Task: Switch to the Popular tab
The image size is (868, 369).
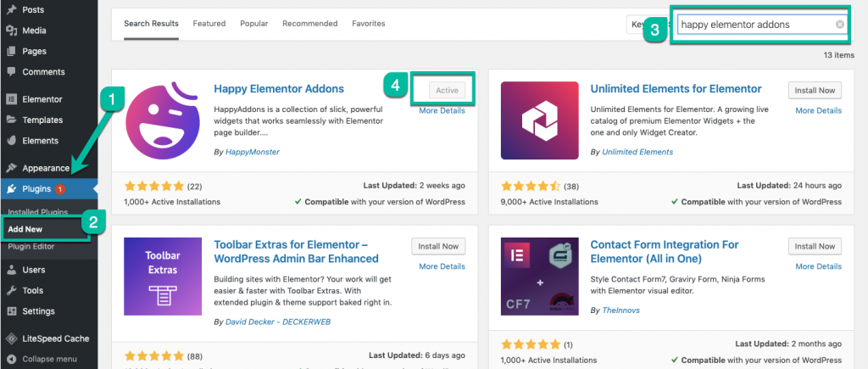Action: [254, 24]
